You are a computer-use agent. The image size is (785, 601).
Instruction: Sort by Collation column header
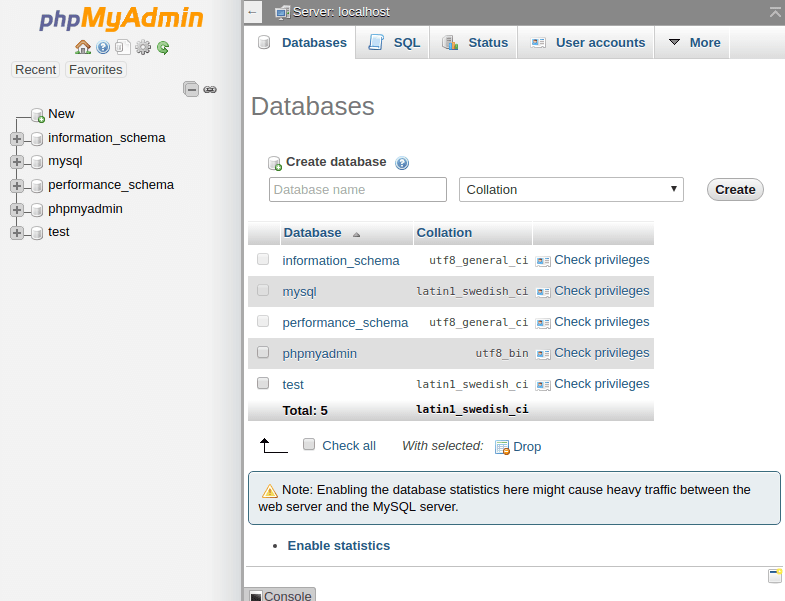pyautogui.click(x=444, y=233)
